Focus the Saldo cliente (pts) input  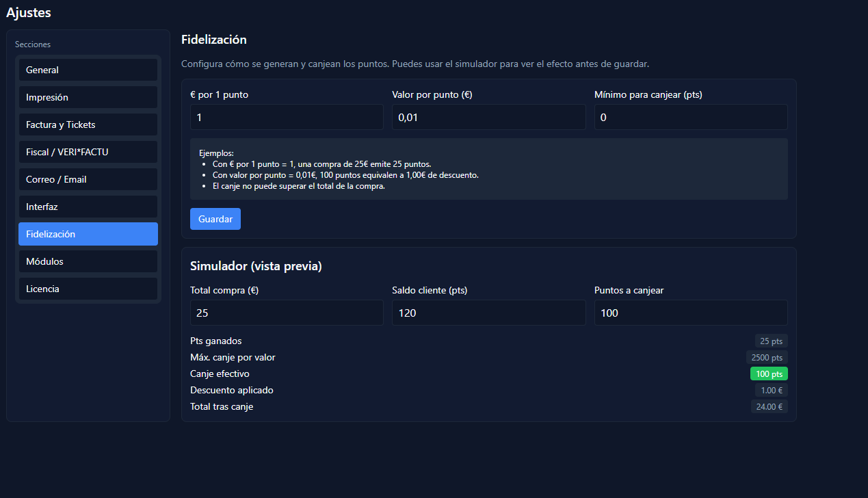[x=488, y=313]
